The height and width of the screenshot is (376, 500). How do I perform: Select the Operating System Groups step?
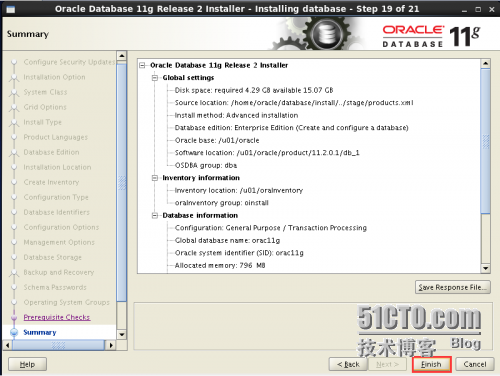(x=66, y=302)
